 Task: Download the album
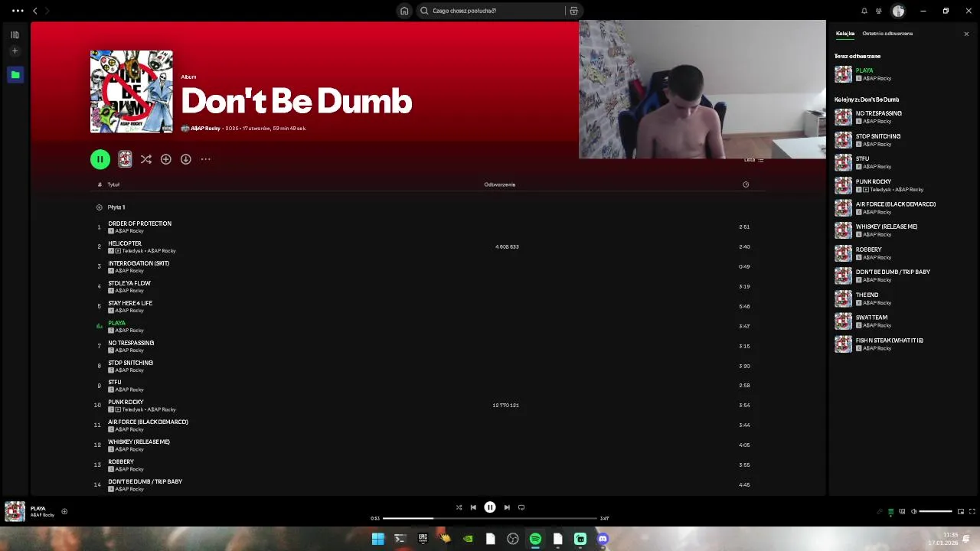tap(185, 159)
